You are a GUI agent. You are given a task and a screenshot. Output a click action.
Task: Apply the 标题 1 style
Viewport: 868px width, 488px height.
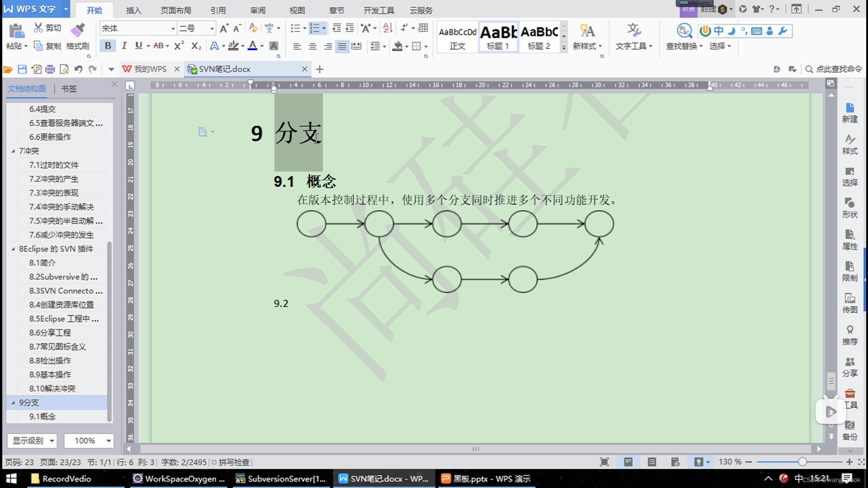[x=498, y=37]
